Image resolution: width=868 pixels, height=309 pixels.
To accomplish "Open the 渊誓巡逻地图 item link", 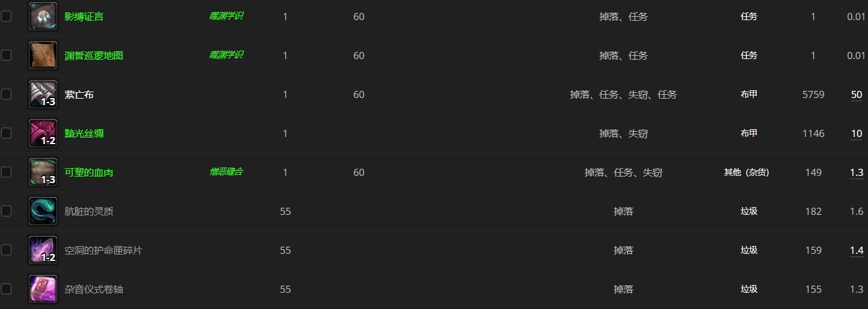I will pos(94,56).
